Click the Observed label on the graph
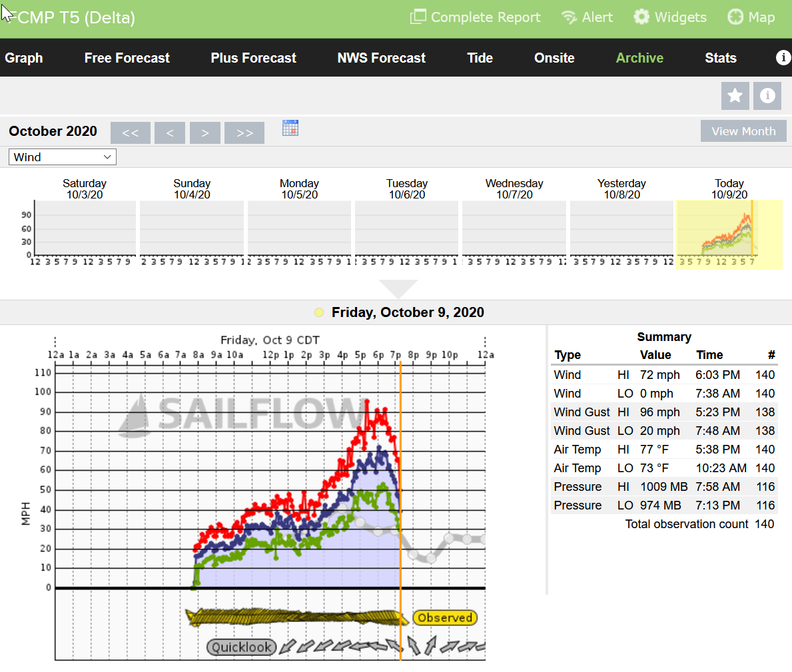The image size is (792, 672). click(445, 617)
